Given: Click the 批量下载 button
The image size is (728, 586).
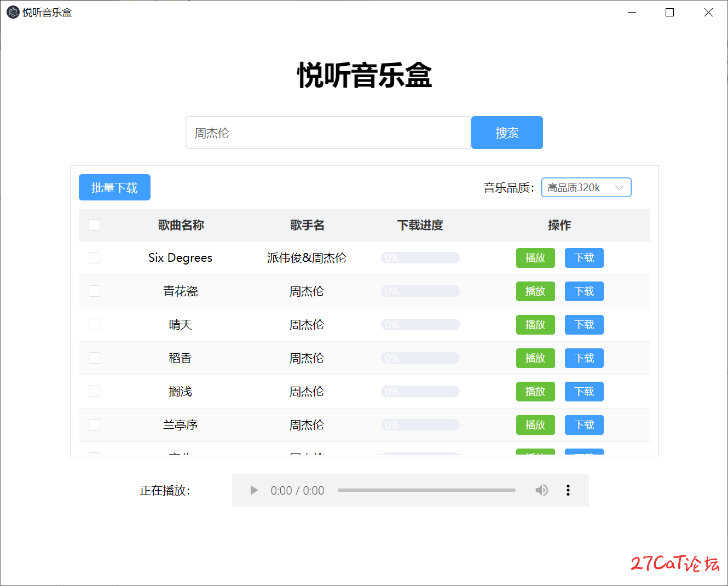Looking at the screenshot, I should tap(114, 187).
